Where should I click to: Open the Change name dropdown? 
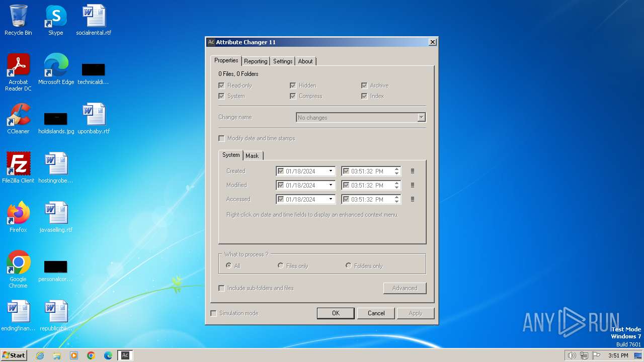point(422,118)
